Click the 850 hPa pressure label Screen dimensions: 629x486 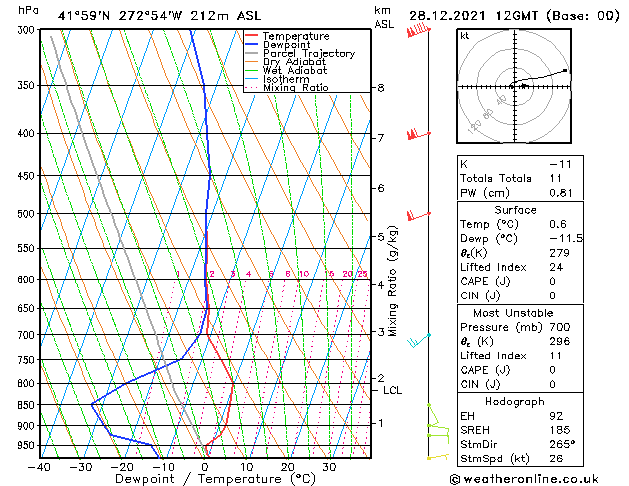pyautogui.click(x=28, y=405)
